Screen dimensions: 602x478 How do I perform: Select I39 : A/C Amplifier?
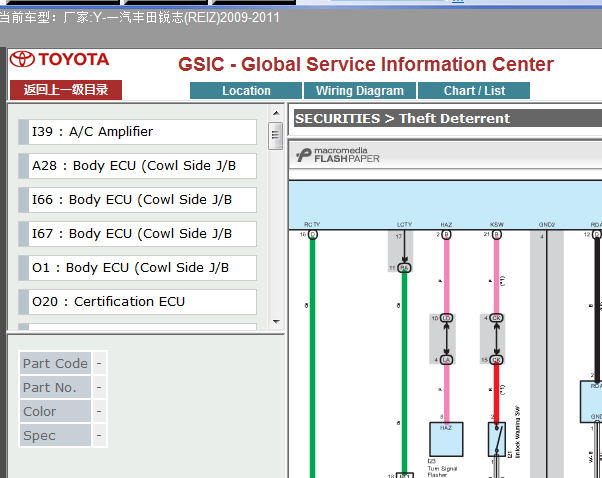[x=137, y=132]
